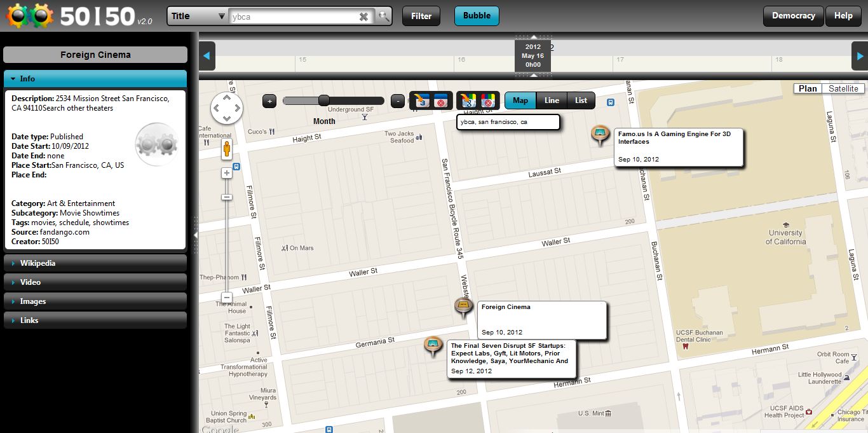Switch to Map view
Image resolution: width=868 pixels, height=433 pixels.
click(x=520, y=100)
